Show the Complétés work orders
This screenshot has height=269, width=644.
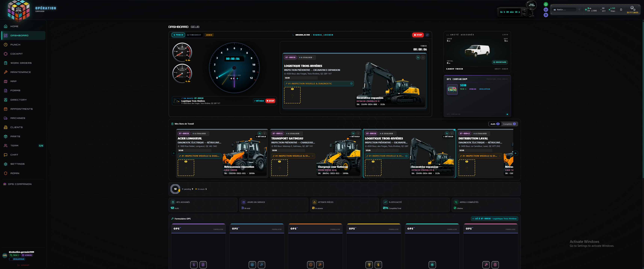[x=509, y=124]
